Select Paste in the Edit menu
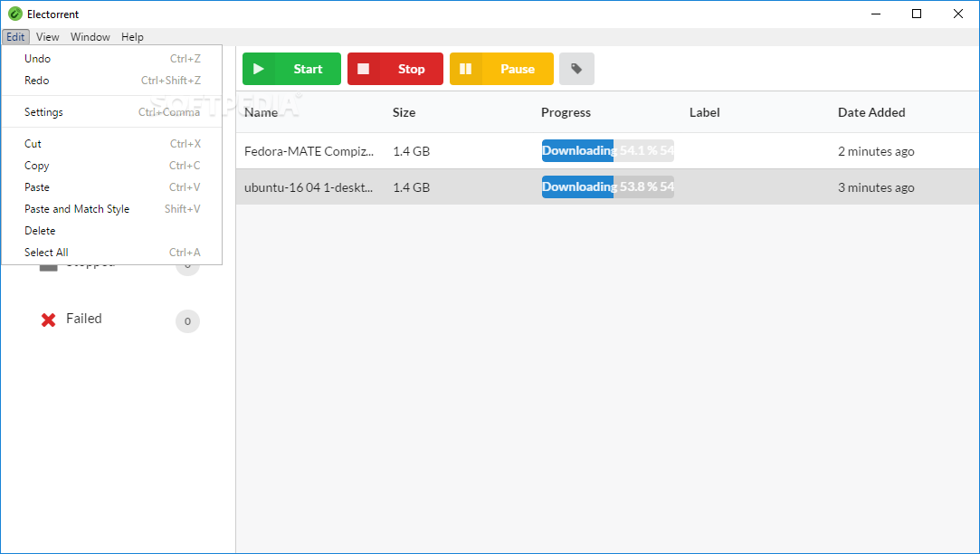Viewport: 980px width, 554px height. [x=112, y=187]
